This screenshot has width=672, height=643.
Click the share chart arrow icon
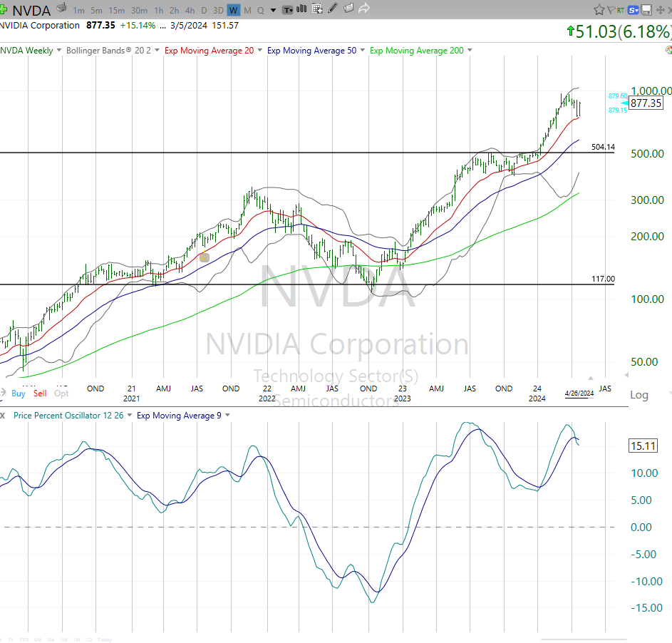point(363,9)
